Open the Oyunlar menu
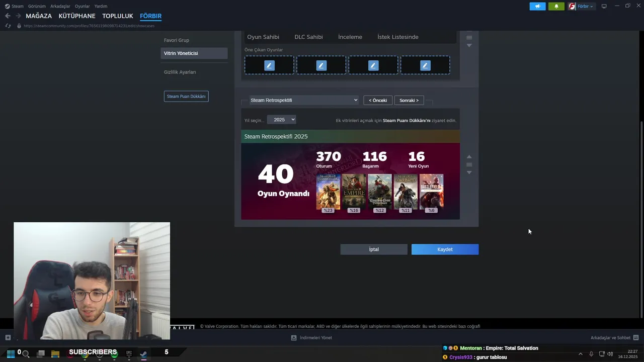The height and width of the screenshot is (362, 644). click(x=83, y=7)
